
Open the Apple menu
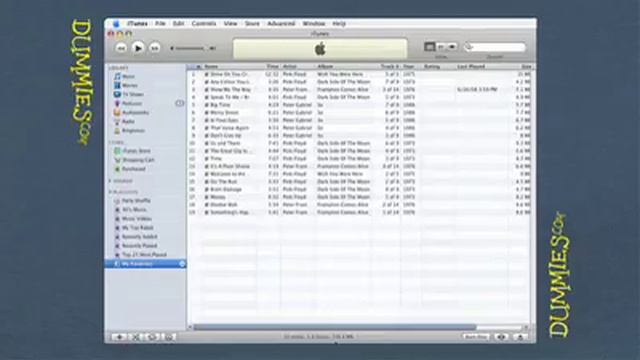(116, 24)
